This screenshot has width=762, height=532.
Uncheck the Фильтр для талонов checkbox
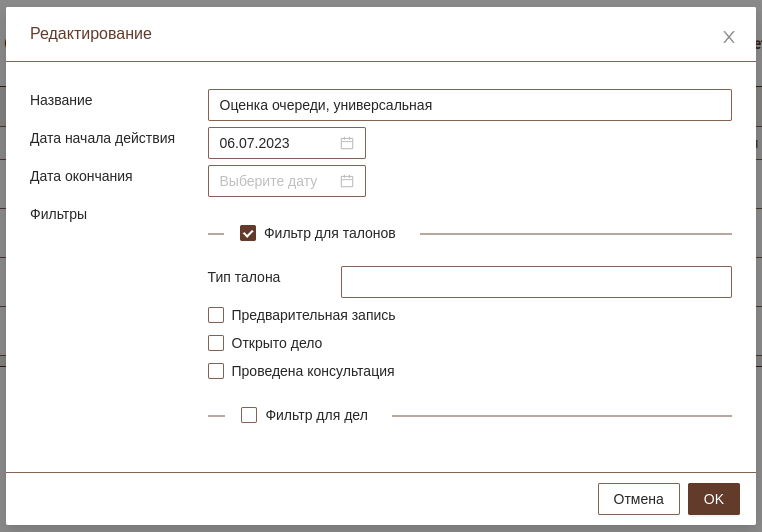(248, 233)
